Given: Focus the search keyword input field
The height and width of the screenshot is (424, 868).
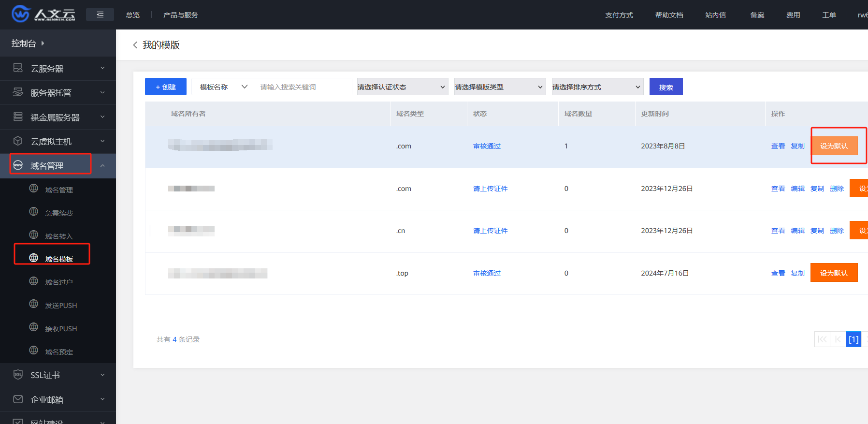Looking at the screenshot, I should (304, 87).
